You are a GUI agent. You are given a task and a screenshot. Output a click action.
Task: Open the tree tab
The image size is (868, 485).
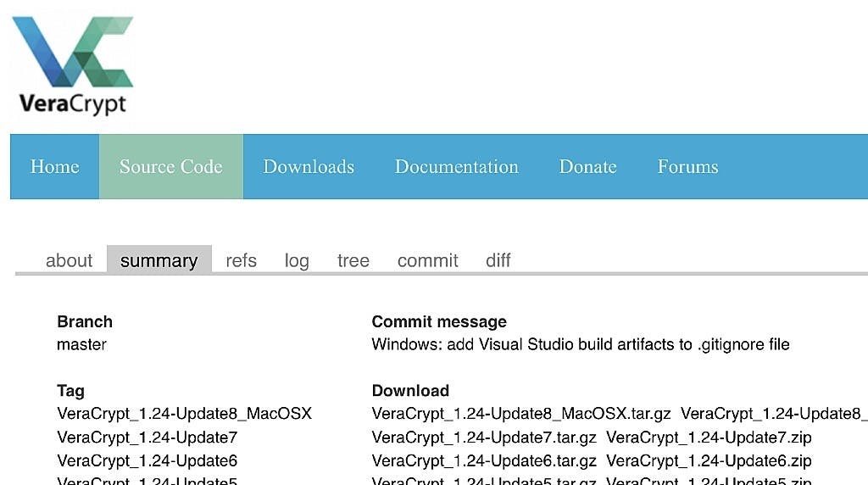353,260
